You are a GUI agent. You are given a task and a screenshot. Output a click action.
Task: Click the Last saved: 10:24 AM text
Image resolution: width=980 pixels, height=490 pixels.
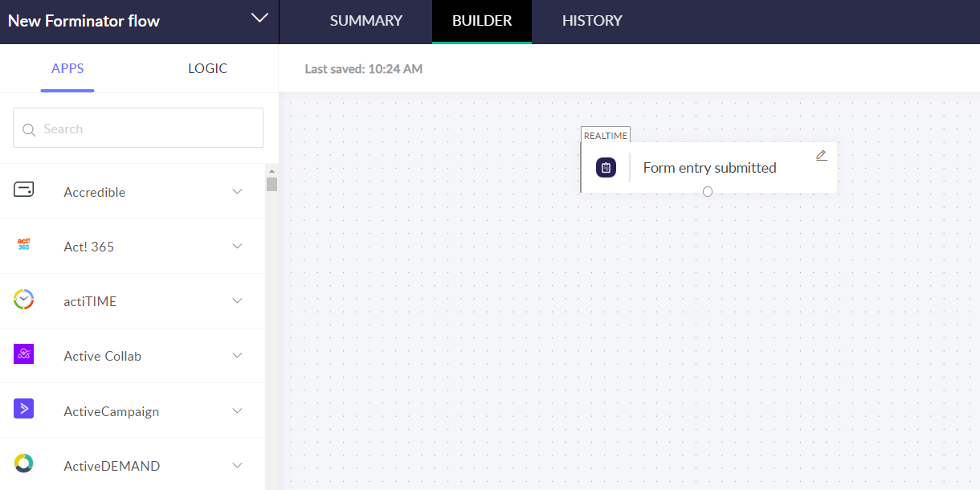click(363, 69)
